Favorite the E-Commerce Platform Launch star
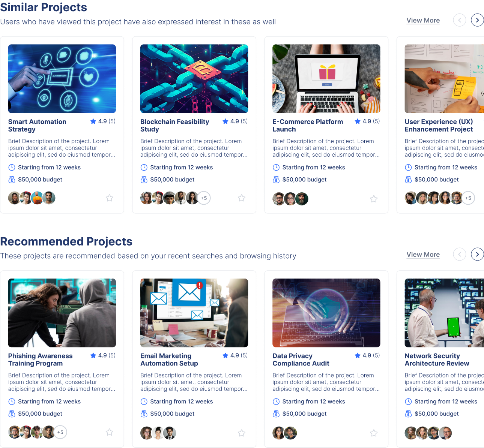This screenshot has width=484, height=448. [374, 199]
